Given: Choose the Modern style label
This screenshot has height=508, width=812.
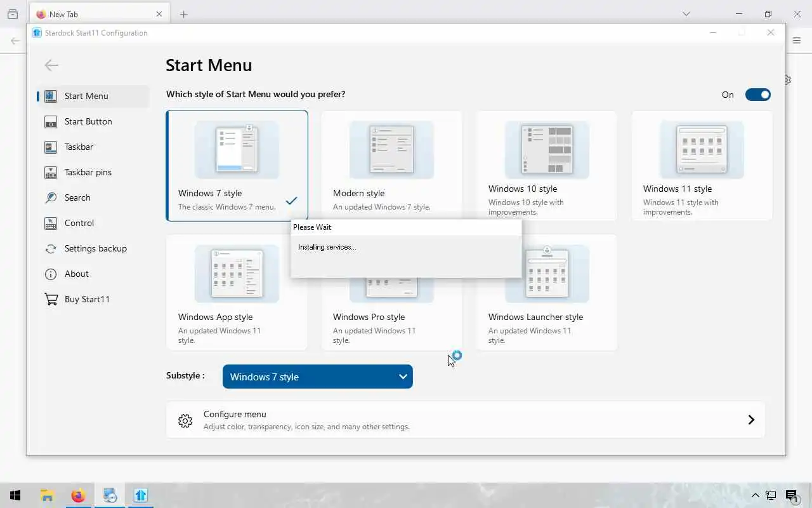Looking at the screenshot, I should coord(358,193).
